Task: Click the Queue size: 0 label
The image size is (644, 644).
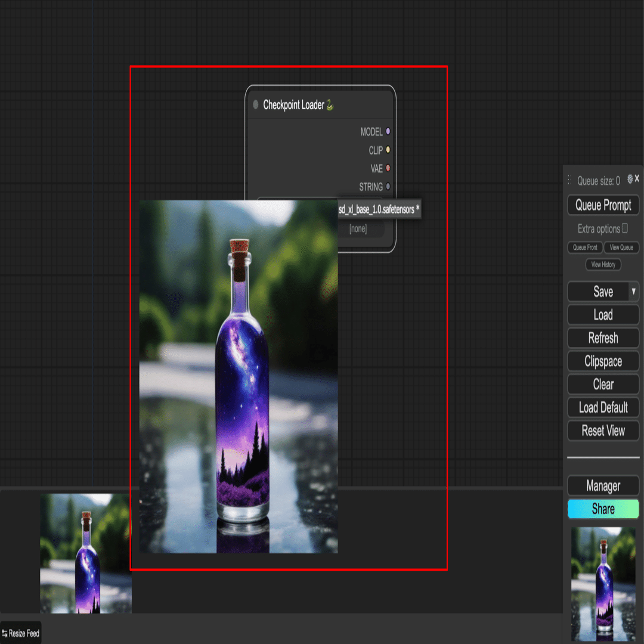Action: (x=599, y=181)
